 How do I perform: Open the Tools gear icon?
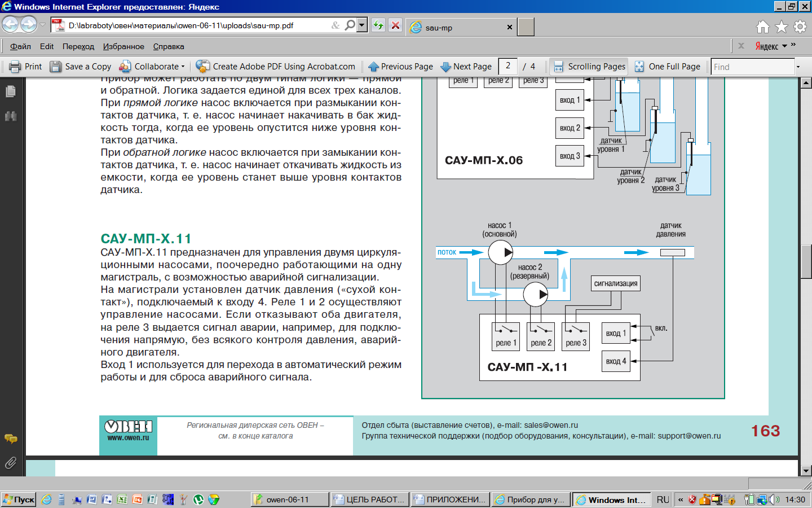pyautogui.click(x=800, y=27)
